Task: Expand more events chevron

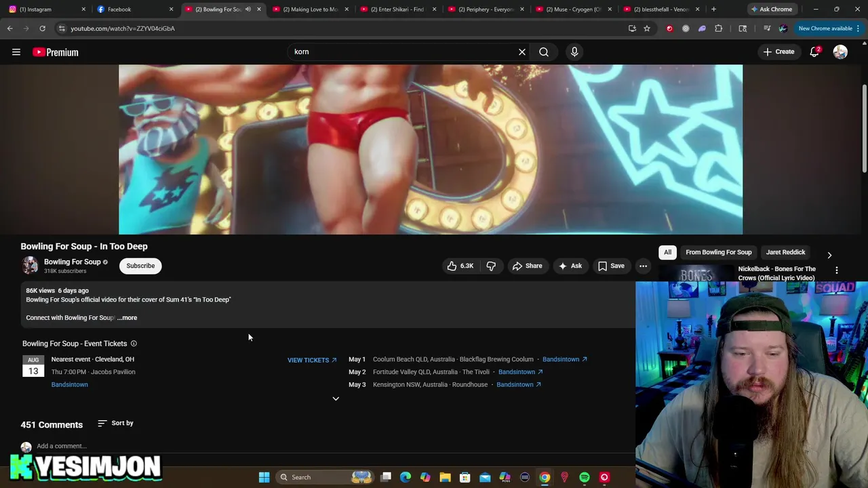Action: click(336, 399)
